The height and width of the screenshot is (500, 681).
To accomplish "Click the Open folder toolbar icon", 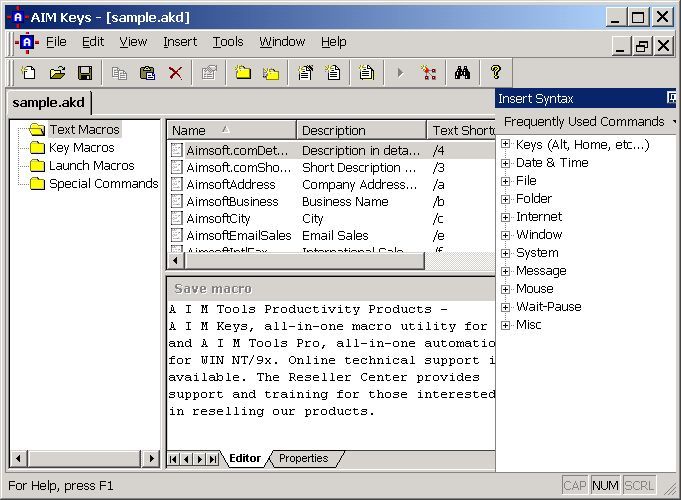I will [x=57, y=73].
